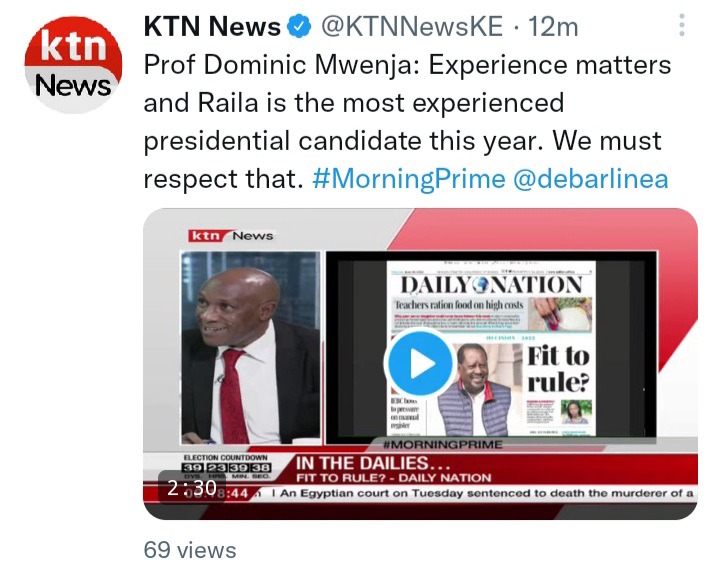
Task: Click the #MORNINGPRIME overlay text in video
Action: tap(442, 444)
